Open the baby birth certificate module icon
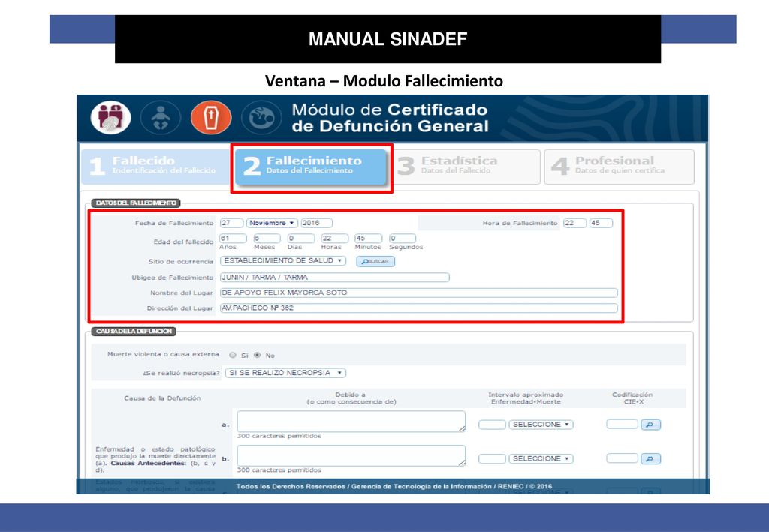Viewport: 769px width, 532px height. 161,118
